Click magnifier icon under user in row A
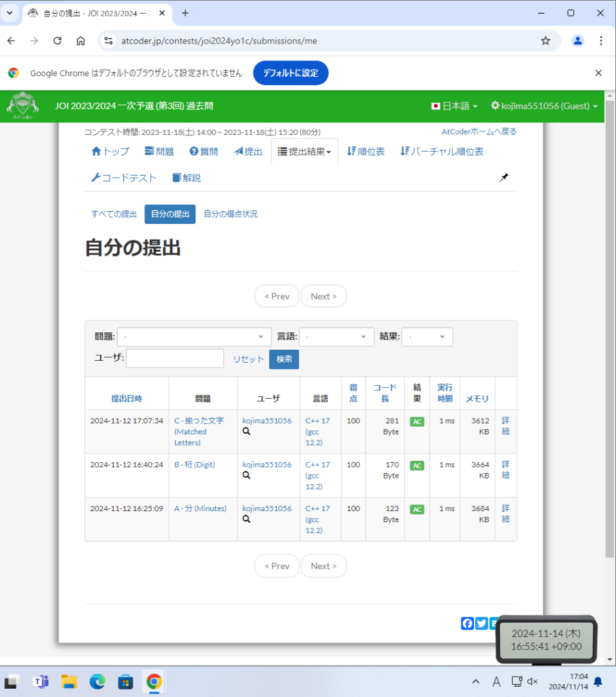616x697 pixels. (x=246, y=519)
